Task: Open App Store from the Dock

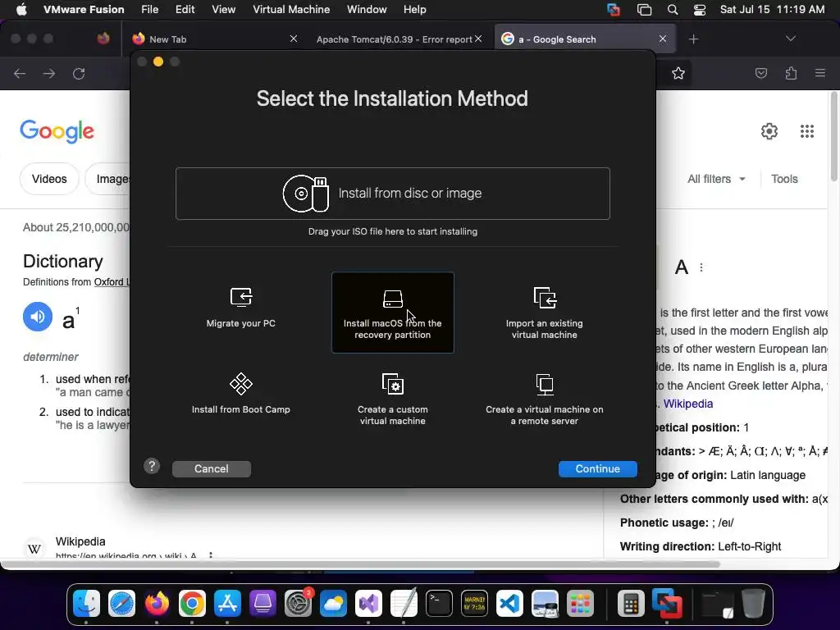Action: tap(228, 604)
